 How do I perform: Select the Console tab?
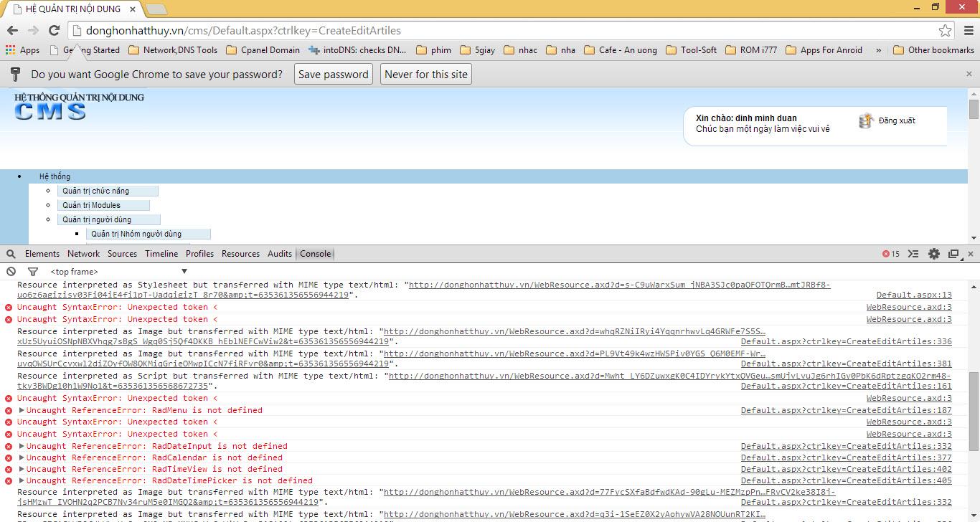[x=316, y=254]
